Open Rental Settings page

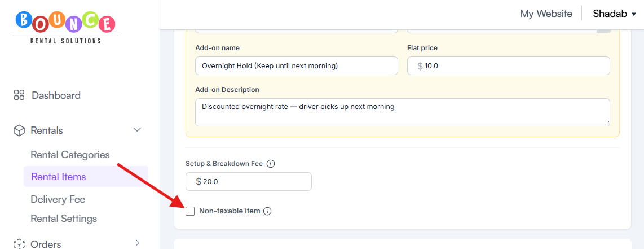point(64,219)
